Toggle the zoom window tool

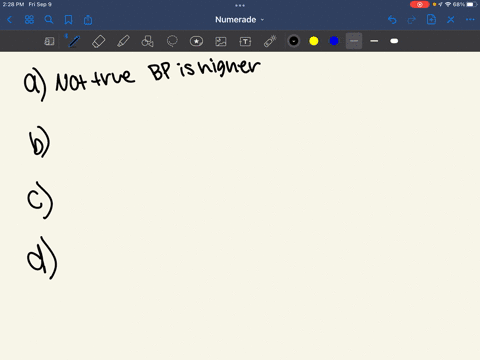pyautogui.click(x=49, y=41)
